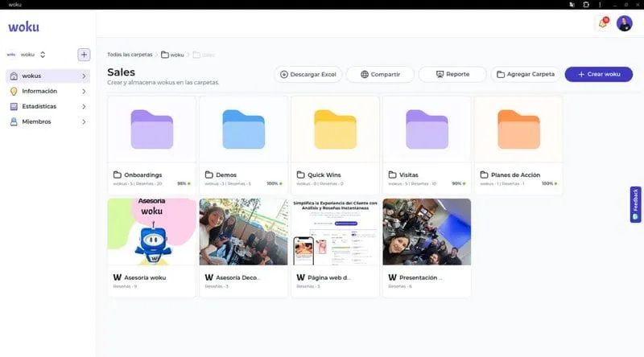The image size is (644, 357).
Task: Expand the Información chevron
Action: coord(84,91)
